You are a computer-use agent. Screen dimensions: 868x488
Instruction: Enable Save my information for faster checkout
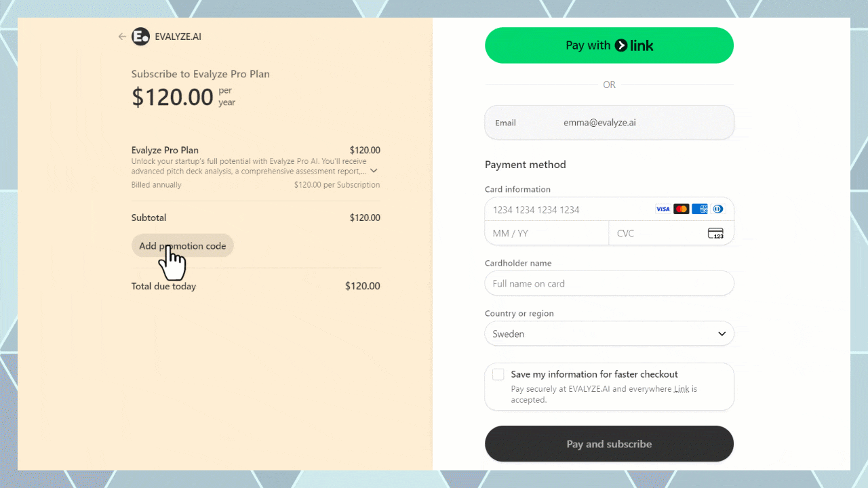tap(498, 375)
